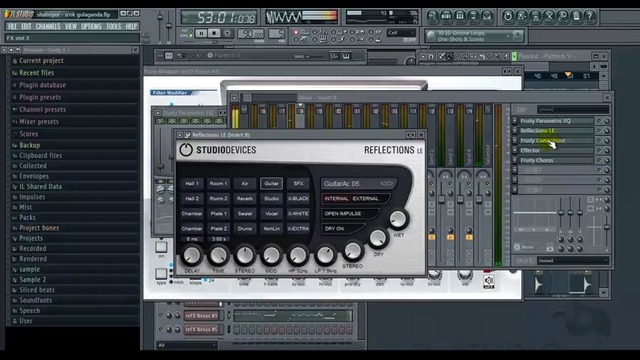Open Options menu

91,27
